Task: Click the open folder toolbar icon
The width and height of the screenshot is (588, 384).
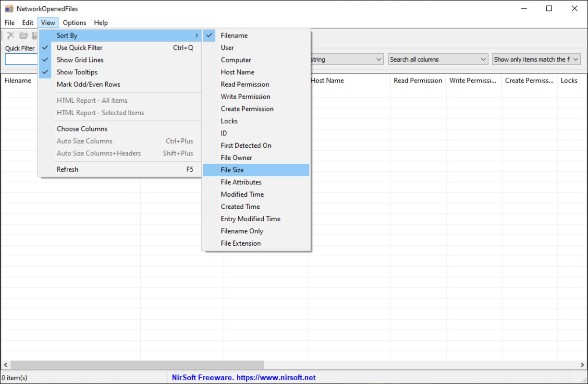Action: click(x=23, y=36)
